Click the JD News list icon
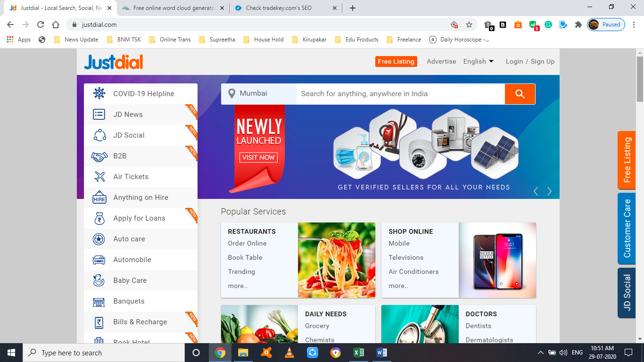The height and width of the screenshot is (362, 644). click(99, 114)
